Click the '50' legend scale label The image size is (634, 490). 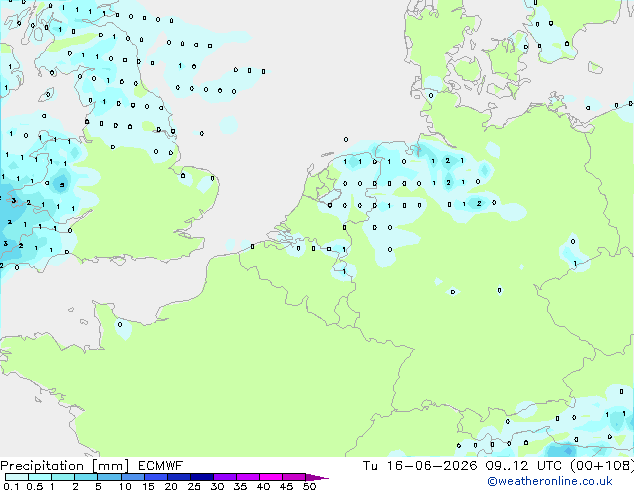point(309,486)
